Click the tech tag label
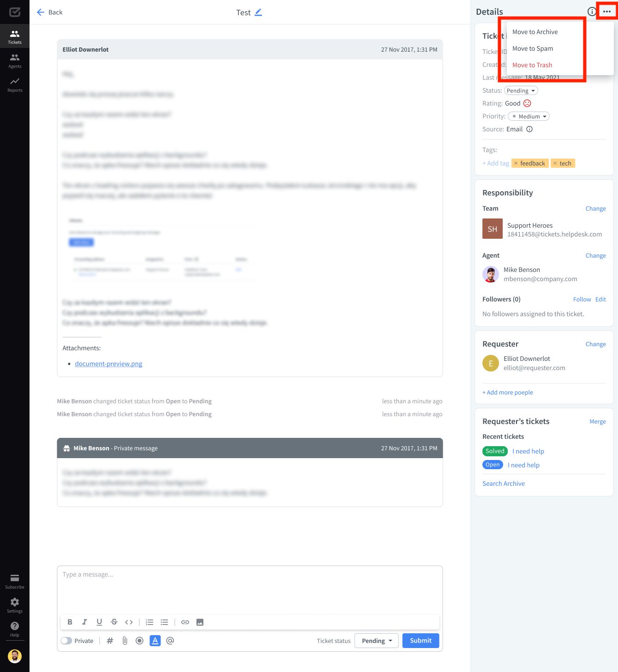 tap(565, 163)
